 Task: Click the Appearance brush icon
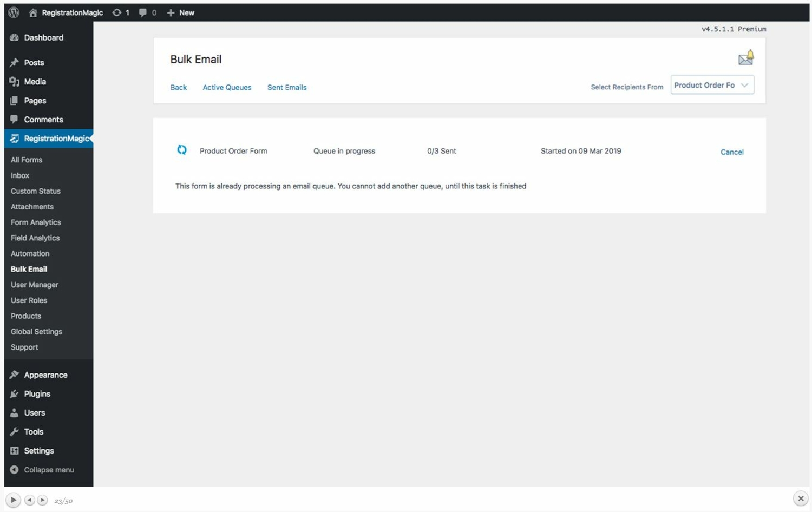(14, 375)
